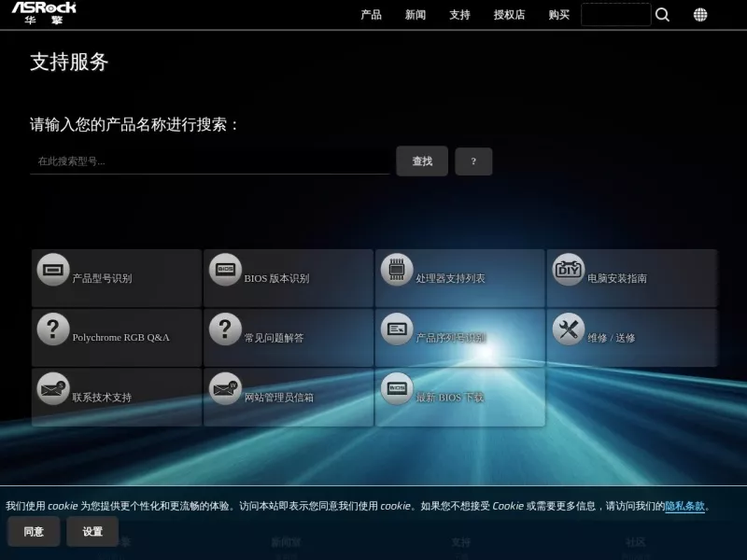Click the 常见问题解答 question mark icon
This screenshot has width=747, height=560.
tap(225, 329)
